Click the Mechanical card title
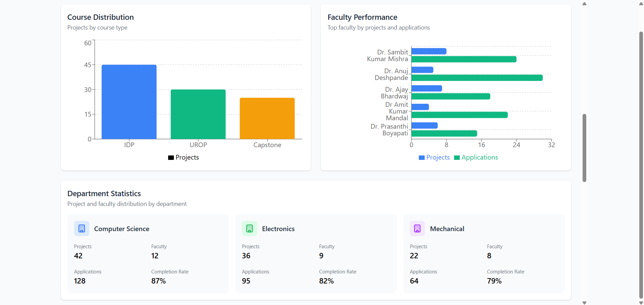Viewport: 644px width, 305px height. click(x=447, y=229)
